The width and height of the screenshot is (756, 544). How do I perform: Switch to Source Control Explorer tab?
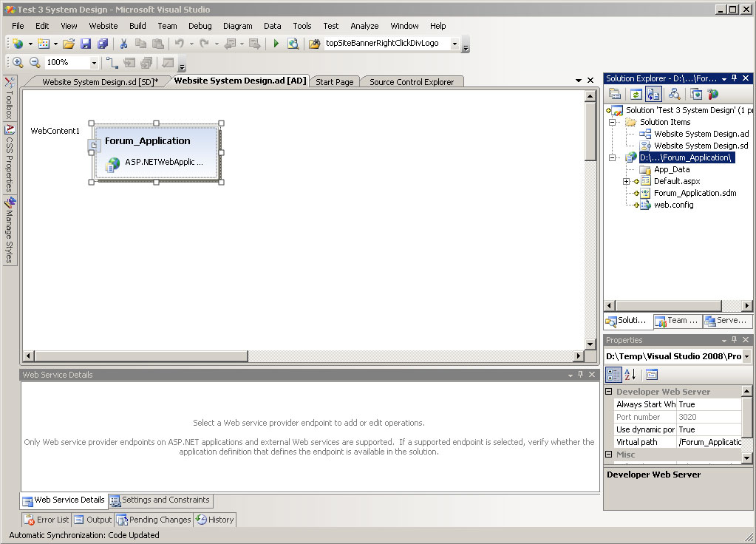(x=412, y=82)
